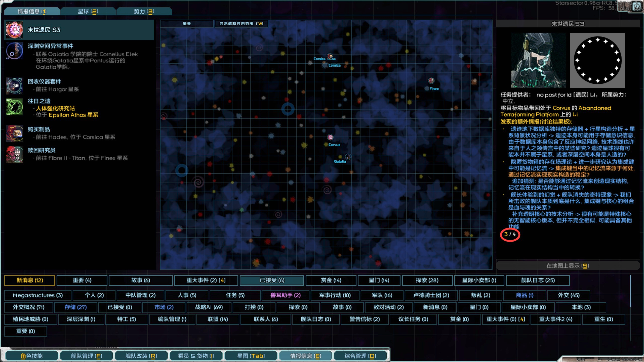Image resolution: width=644 pixels, height=362 pixels.
Task: Select the 星景 map mode button
Action: point(187,24)
